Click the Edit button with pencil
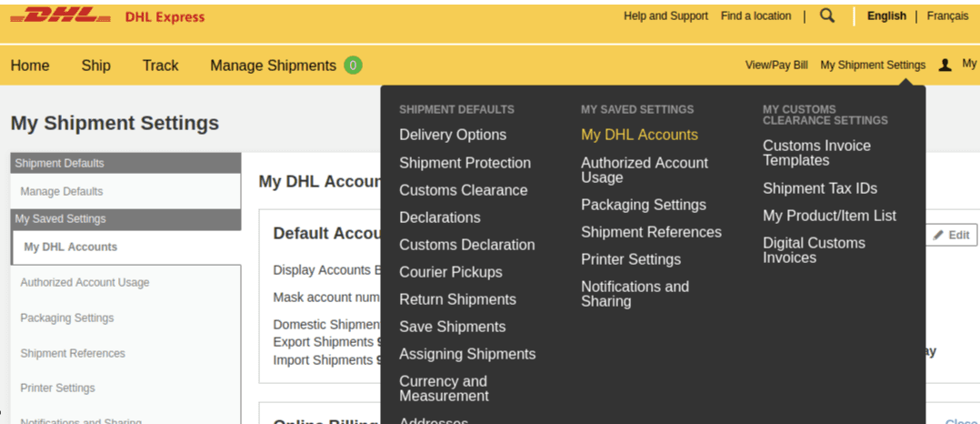Image resolution: width=980 pixels, height=424 pixels. pos(951,235)
